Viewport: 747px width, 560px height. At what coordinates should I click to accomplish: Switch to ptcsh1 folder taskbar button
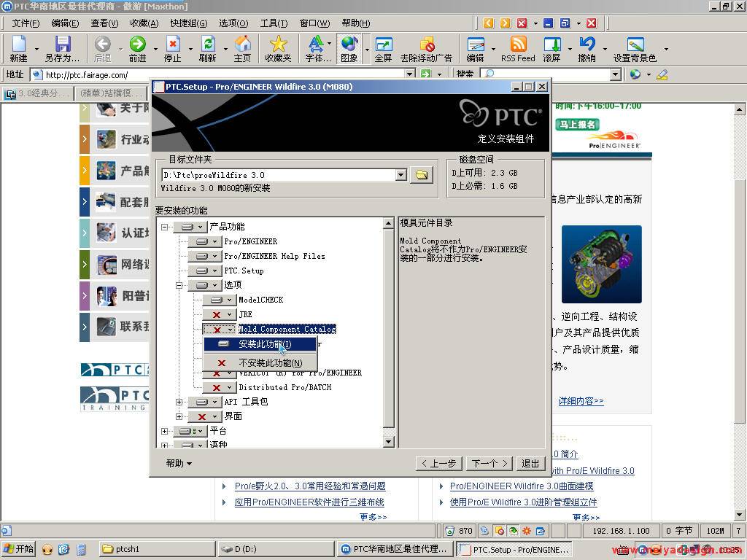pos(158,549)
